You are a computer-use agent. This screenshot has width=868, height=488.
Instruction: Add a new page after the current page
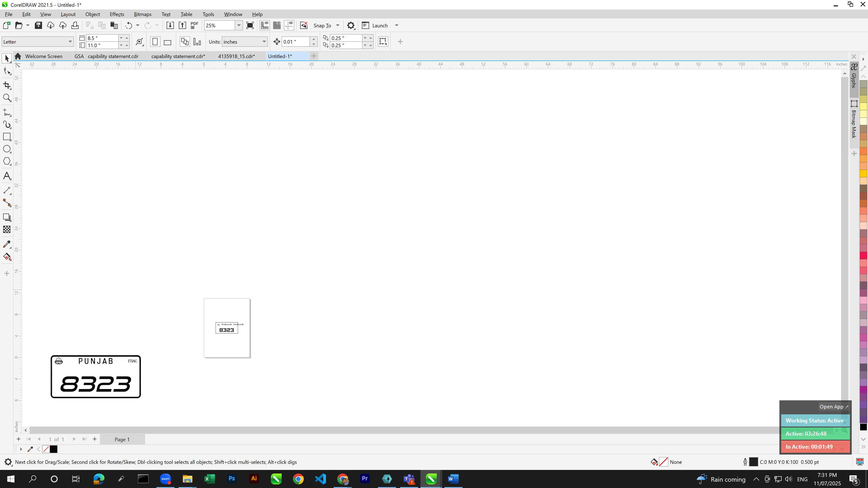click(x=95, y=439)
